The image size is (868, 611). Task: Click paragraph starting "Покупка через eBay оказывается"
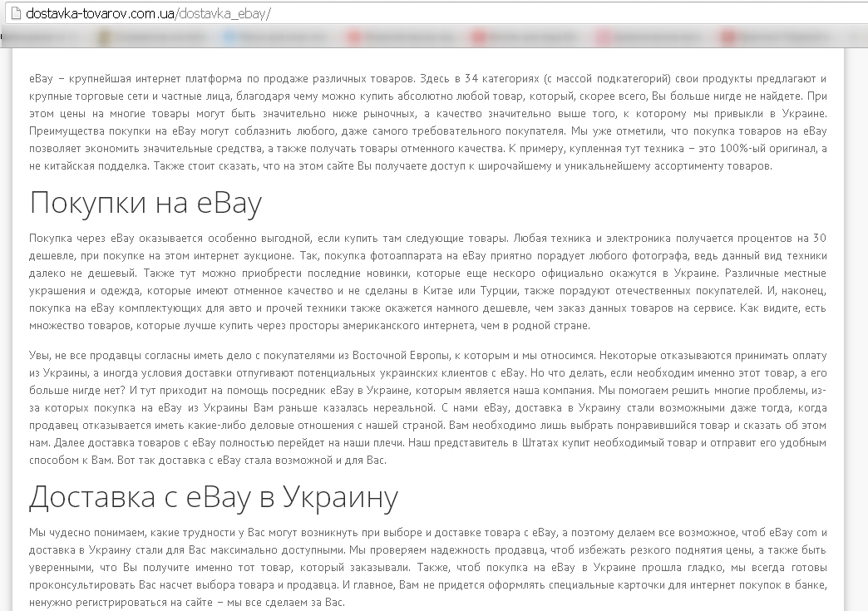(428, 282)
